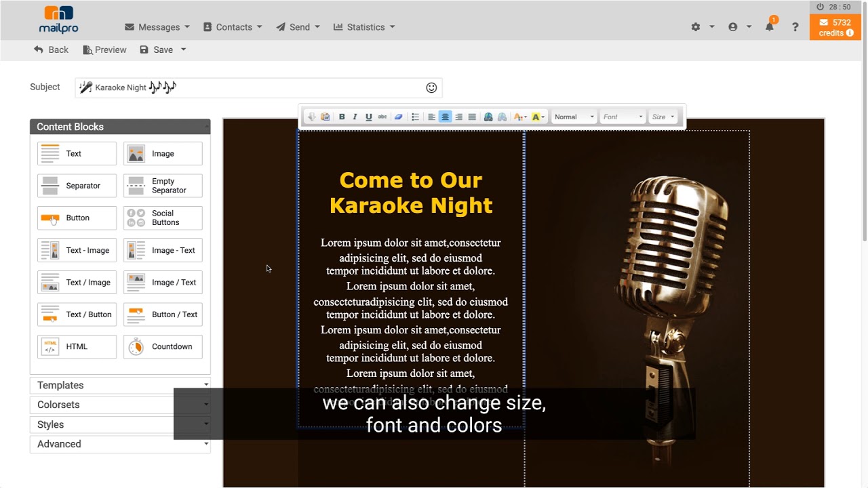Screen dimensions: 868x488
Task: Open the text background color picker
Action: [x=538, y=117]
